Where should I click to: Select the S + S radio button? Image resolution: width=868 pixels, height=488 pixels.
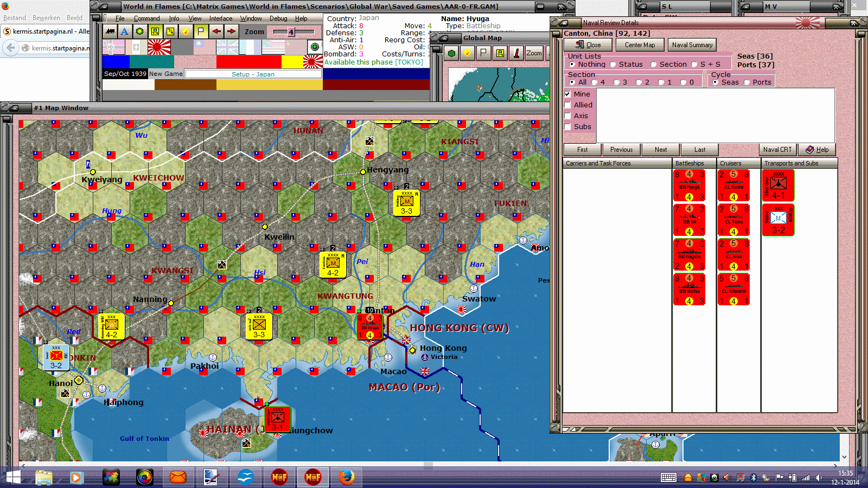tap(694, 65)
